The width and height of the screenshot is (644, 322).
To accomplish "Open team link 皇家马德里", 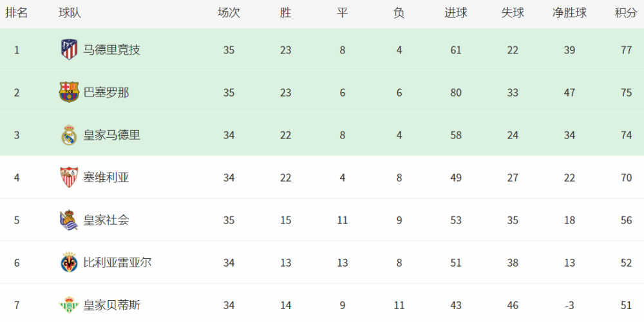I will point(111,135).
